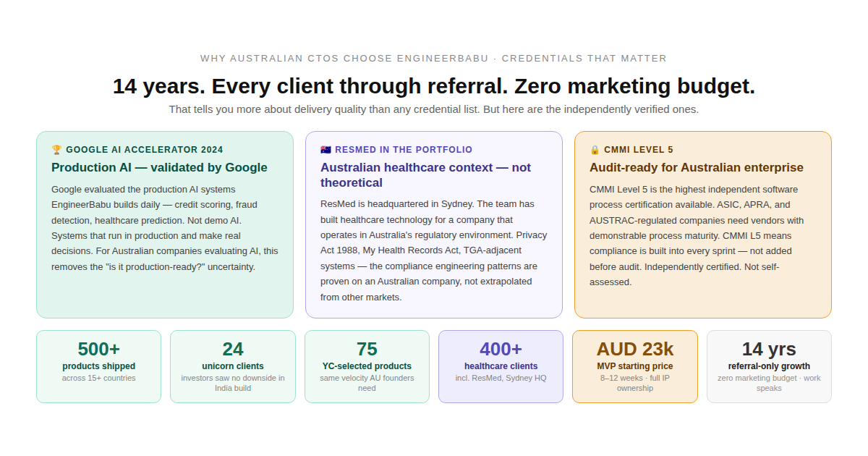
Task: Select heading "Audit-ready for Australian enterprise"
Action: pyautogui.click(x=697, y=168)
